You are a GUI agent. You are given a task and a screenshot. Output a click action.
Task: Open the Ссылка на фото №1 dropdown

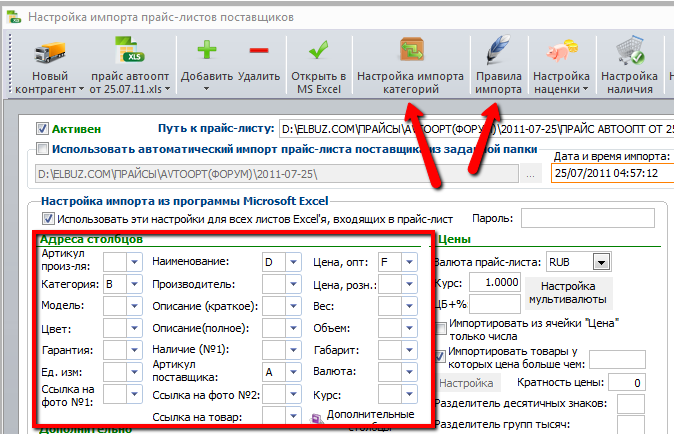[x=134, y=394]
